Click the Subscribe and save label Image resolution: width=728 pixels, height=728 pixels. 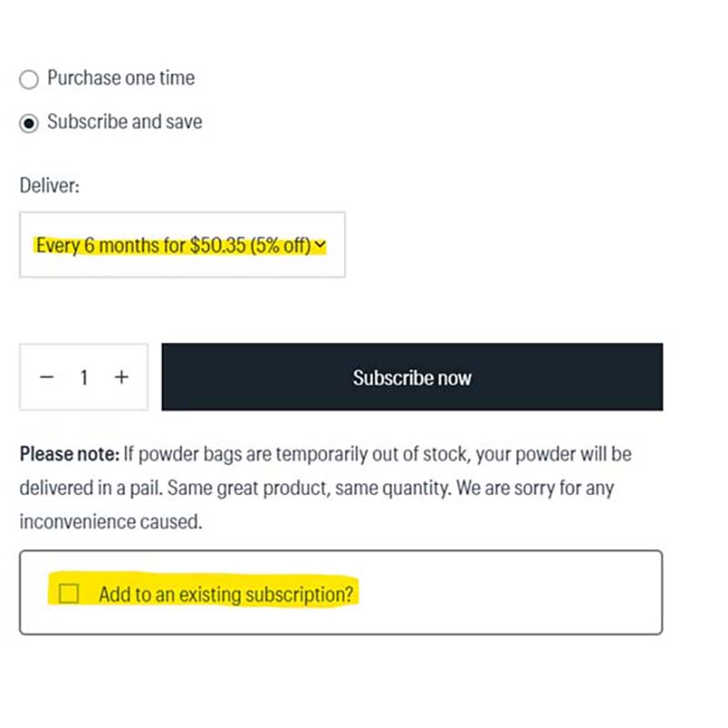click(125, 122)
